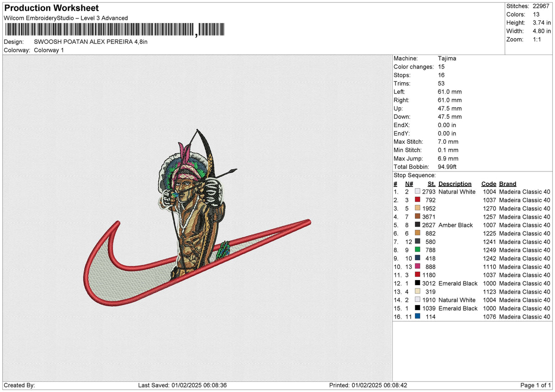Image resolution: width=555 pixels, height=392 pixels.
Task: Click stitch count '1910' in stop 14
Action: [429, 300]
